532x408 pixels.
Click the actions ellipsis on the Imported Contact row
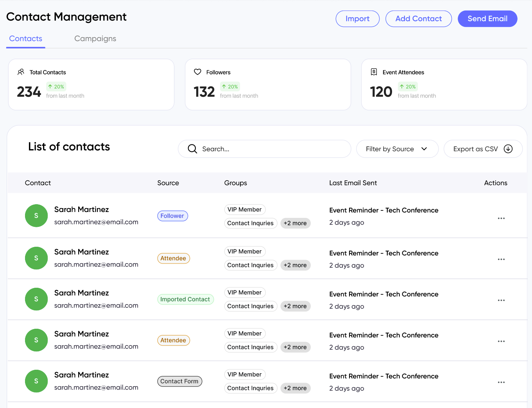[502, 300]
